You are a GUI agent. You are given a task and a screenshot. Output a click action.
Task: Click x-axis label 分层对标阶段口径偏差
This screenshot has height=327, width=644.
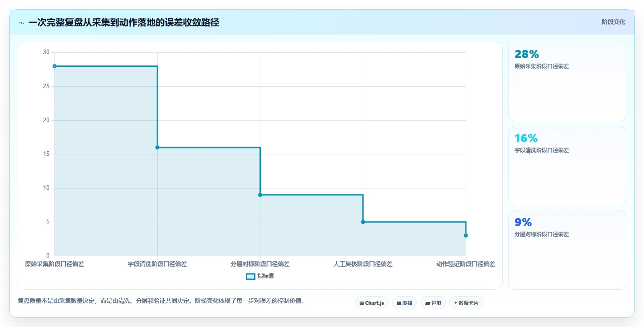[x=260, y=264]
